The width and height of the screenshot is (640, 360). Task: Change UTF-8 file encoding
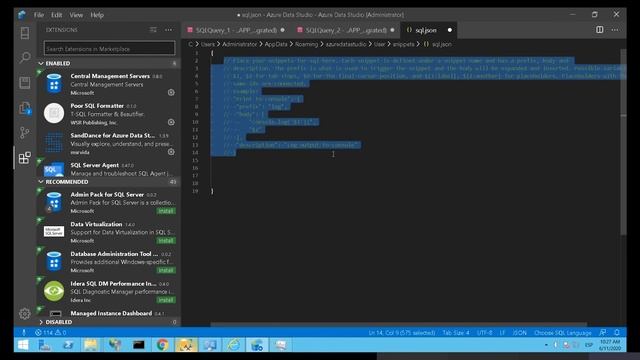484,333
